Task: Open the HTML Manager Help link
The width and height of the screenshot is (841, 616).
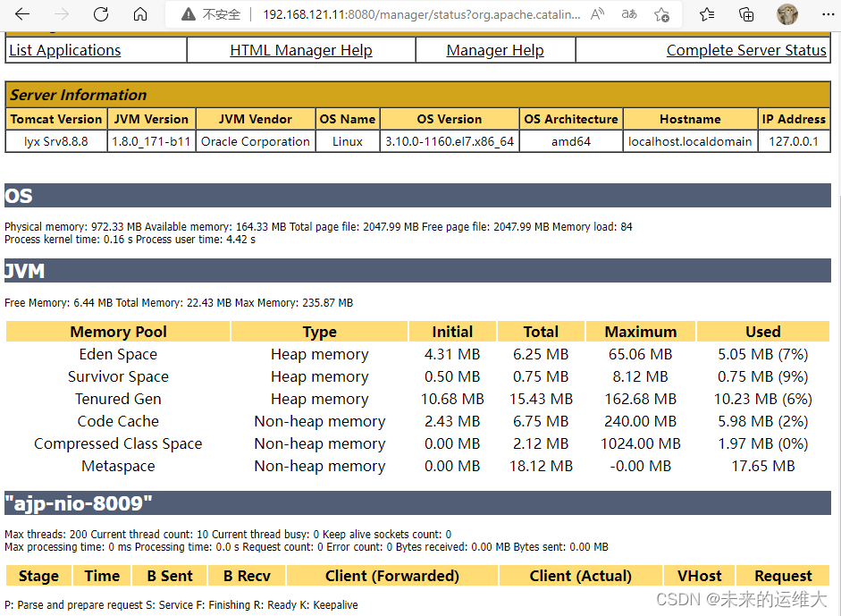Action: tap(301, 50)
